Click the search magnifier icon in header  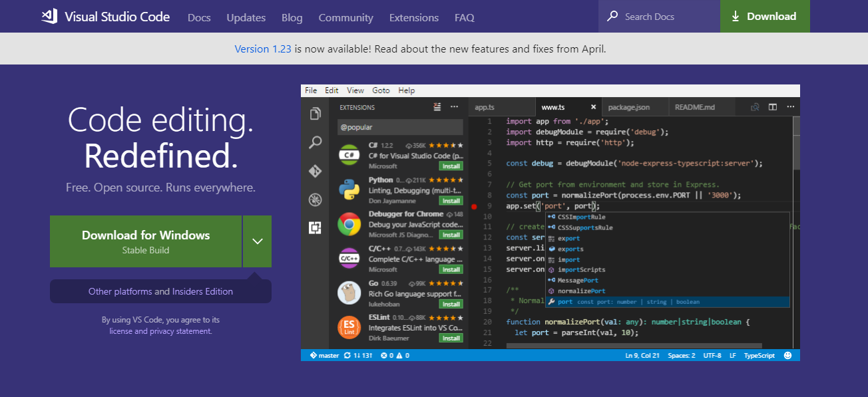(612, 17)
